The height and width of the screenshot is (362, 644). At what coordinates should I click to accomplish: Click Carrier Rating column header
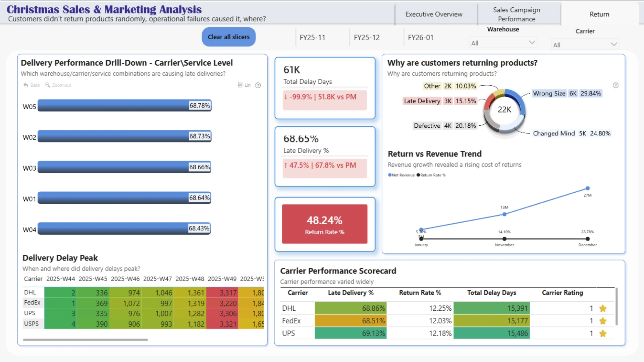[562, 293]
